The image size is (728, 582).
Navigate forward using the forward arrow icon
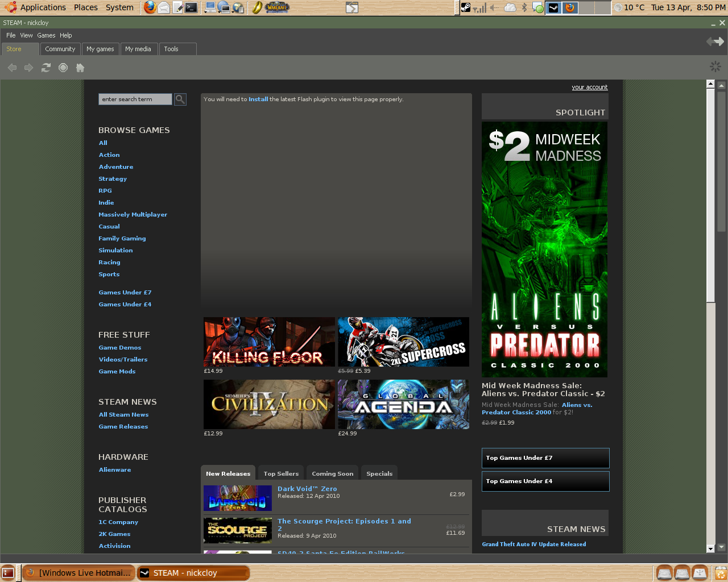(28, 67)
